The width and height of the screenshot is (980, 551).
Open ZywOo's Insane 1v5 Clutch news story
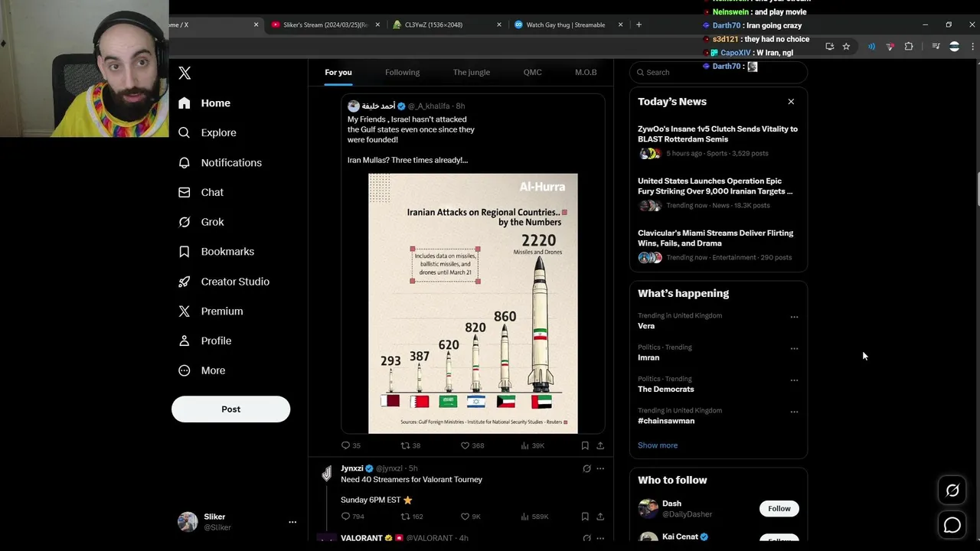[718, 143]
